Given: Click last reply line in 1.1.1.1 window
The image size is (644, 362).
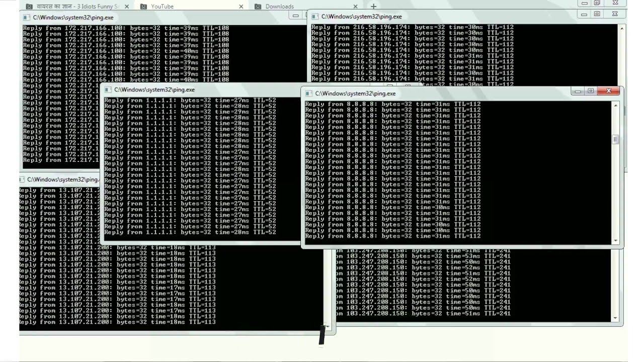Looking at the screenshot, I should pos(190,232).
